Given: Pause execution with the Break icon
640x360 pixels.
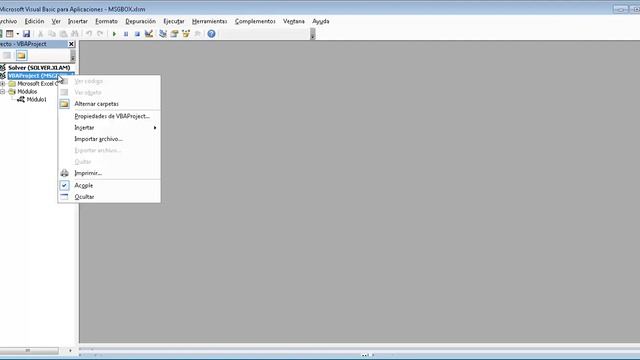Looking at the screenshot, I should click(126, 34).
